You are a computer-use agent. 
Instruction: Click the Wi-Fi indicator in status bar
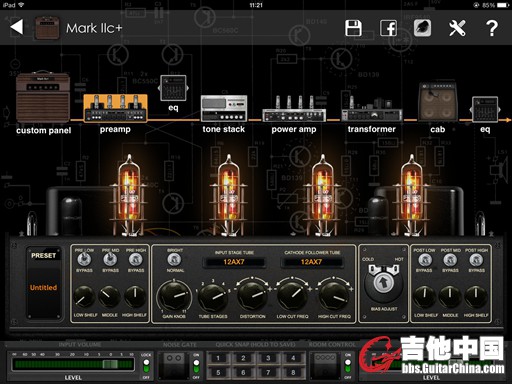(x=21, y=5)
